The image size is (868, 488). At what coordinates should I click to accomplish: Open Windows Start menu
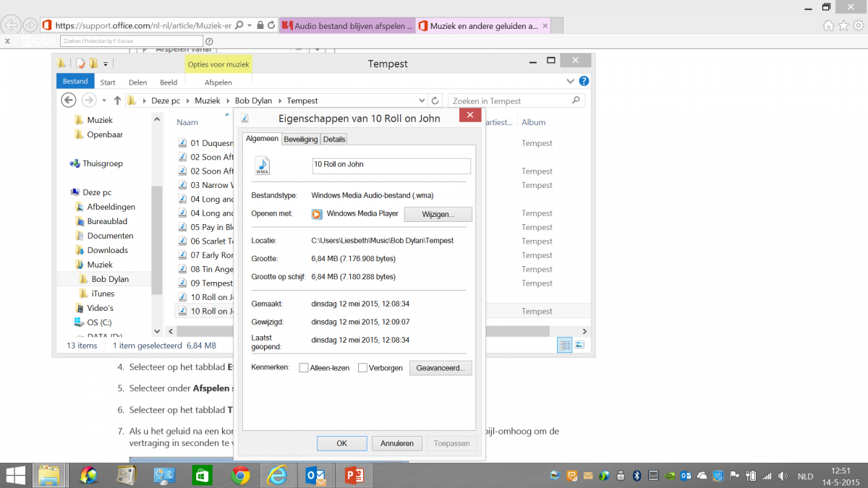[x=15, y=475]
